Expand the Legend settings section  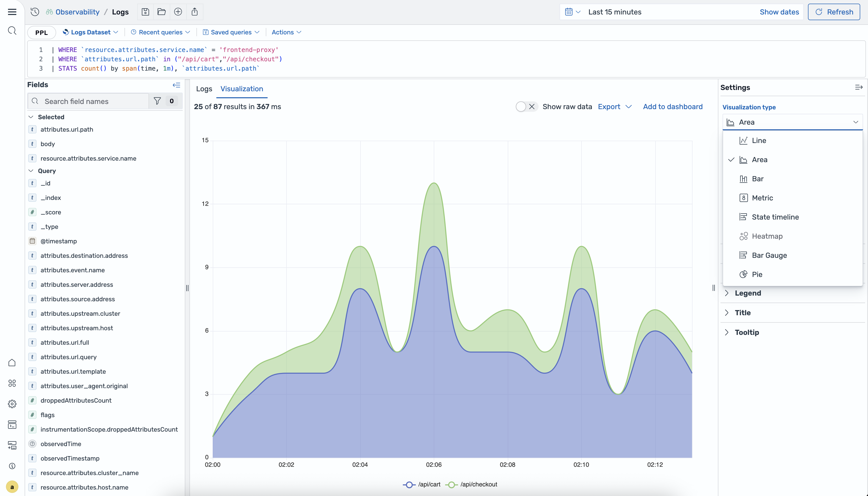coord(748,293)
